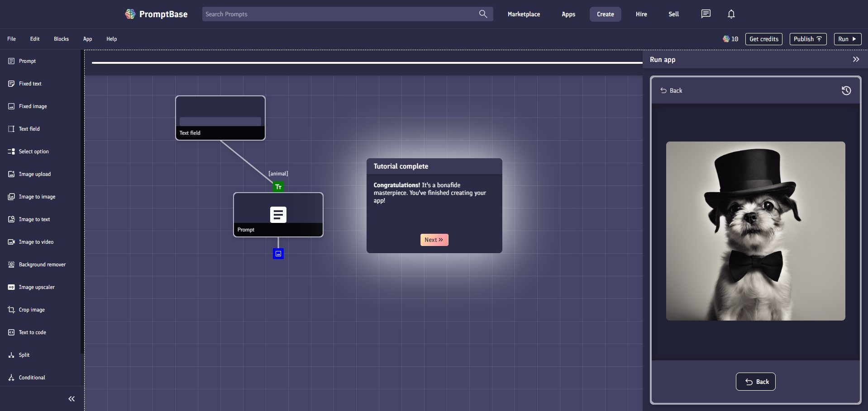Click the Get credits button
This screenshot has width=868, height=411.
(x=764, y=39)
